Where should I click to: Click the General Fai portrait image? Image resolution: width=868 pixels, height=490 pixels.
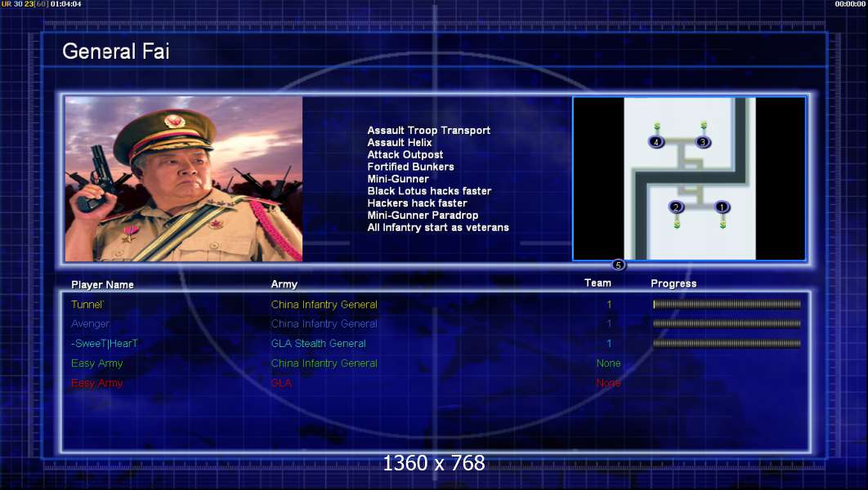184,179
